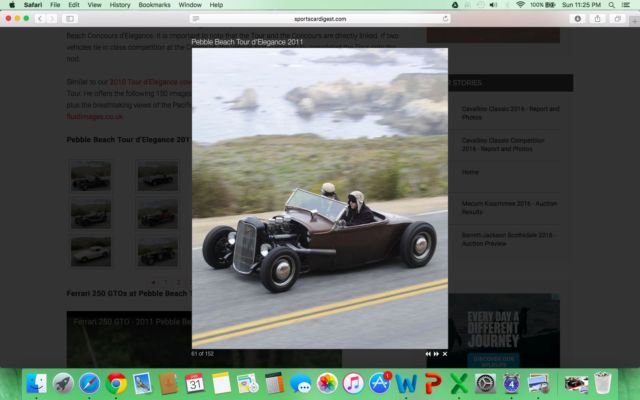Open System Preferences gear in Dock
This screenshot has width=640, height=400.
click(x=486, y=384)
